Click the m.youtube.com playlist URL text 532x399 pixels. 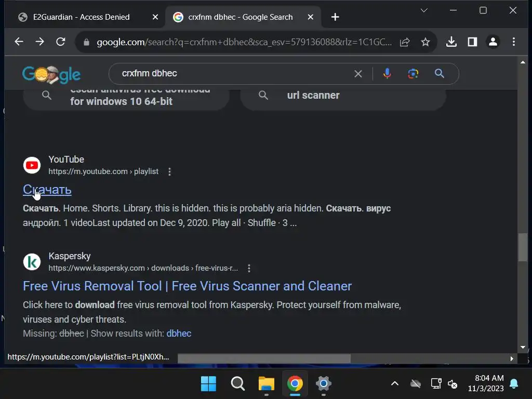[x=103, y=171]
